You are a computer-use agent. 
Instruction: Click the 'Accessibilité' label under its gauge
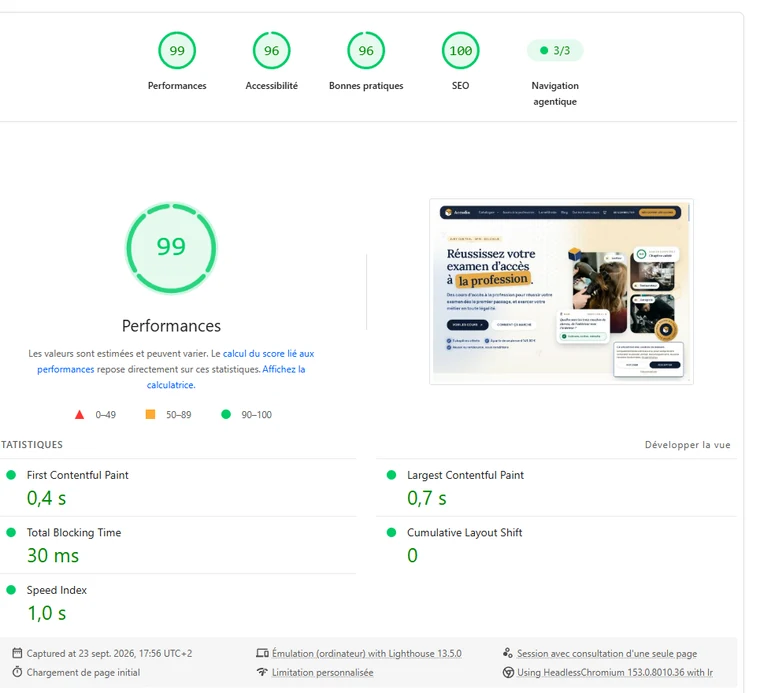coord(271,86)
